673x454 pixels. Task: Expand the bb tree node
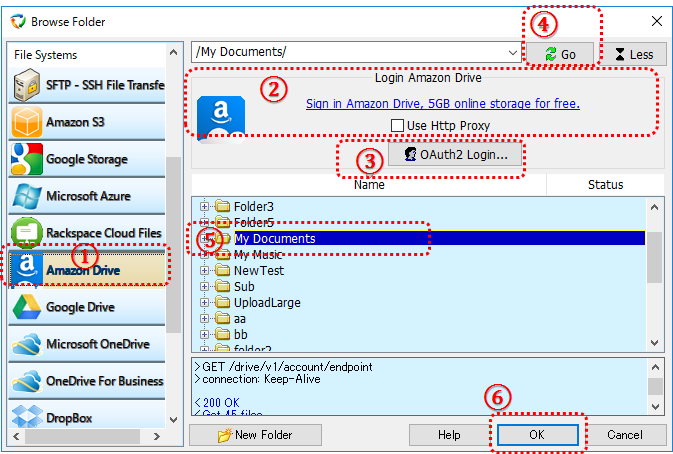pyautogui.click(x=204, y=334)
